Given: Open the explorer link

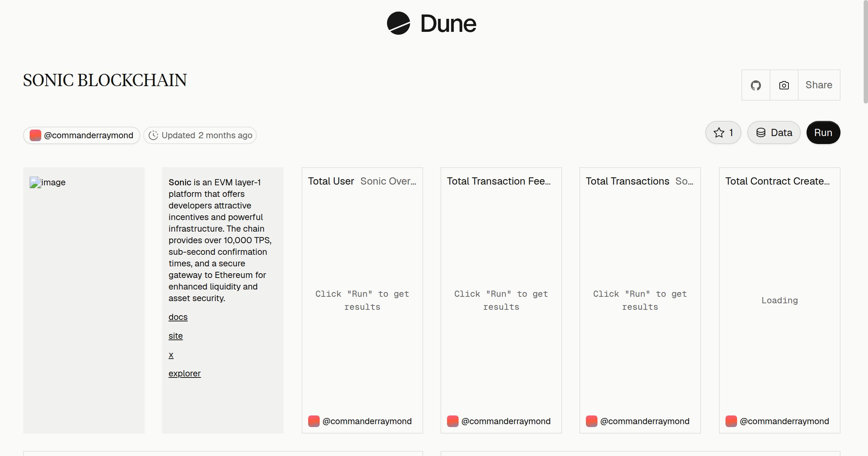Looking at the screenshot, I should point(184,373).
